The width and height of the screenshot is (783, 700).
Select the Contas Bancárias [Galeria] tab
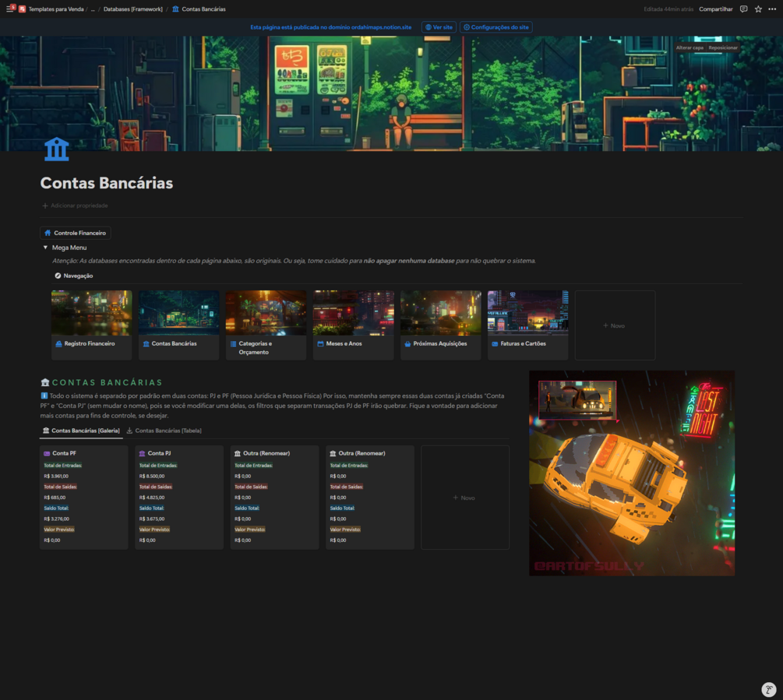pyautogui.click(x=81, y=431)
